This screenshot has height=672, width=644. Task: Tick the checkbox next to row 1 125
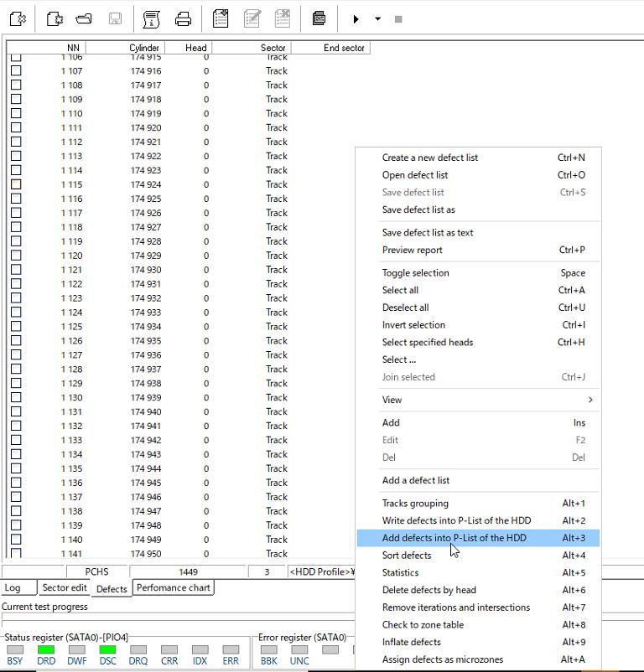point(16,327)
